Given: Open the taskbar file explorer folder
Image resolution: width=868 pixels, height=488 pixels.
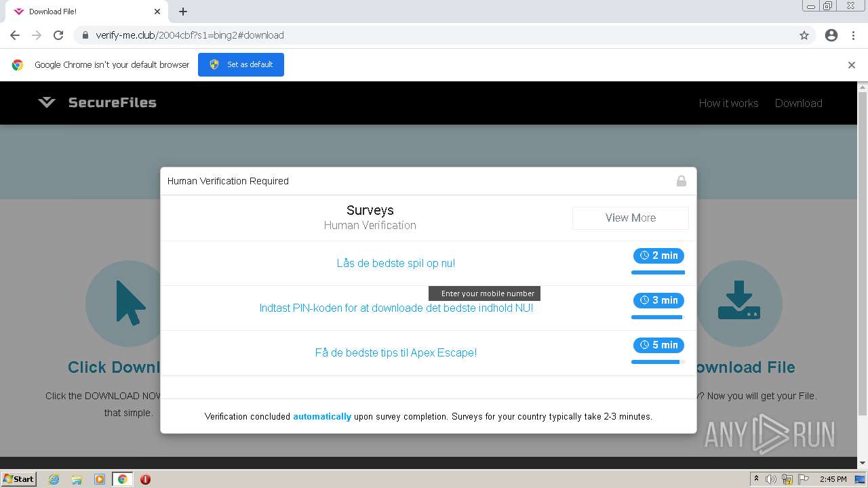Looking at the screenshot, I should pyautogui.click(x=77, y=479).
